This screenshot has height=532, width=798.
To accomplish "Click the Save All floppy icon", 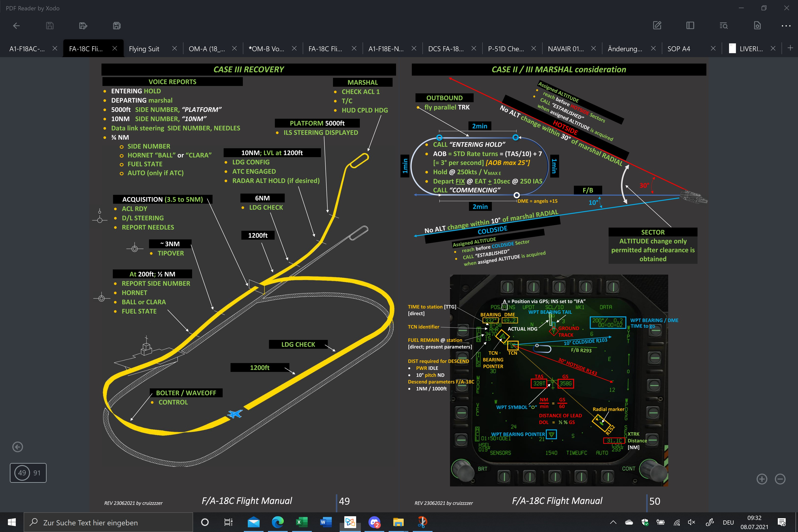I will pyautogui.click(x=117, y=26).
